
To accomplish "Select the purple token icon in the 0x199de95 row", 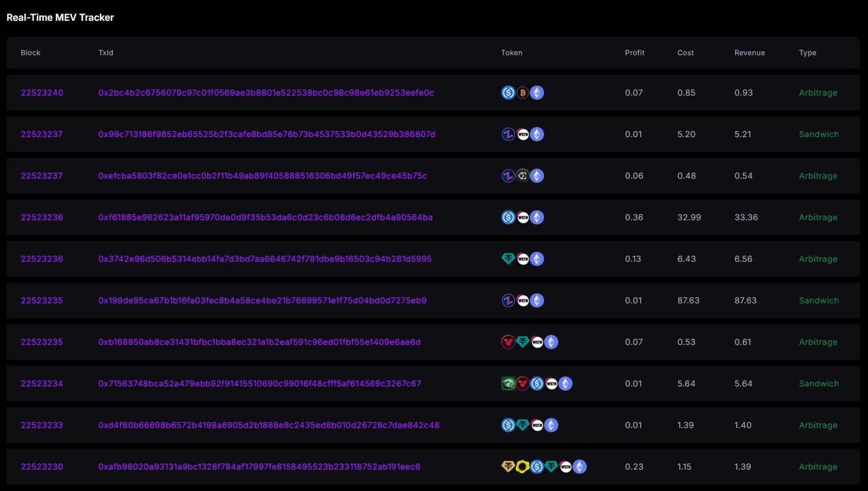I will (508, 300).
